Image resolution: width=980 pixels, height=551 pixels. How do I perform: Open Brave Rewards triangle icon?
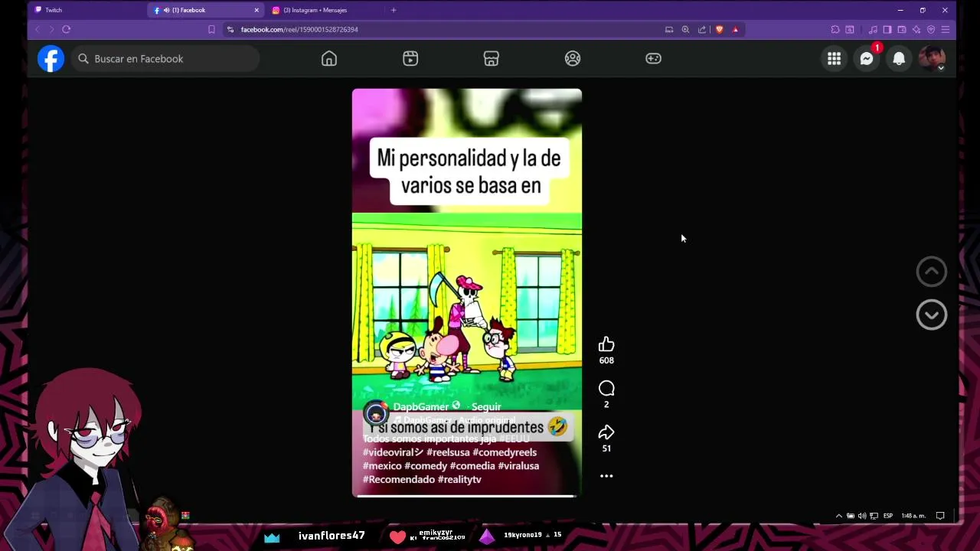pos(735,29)
